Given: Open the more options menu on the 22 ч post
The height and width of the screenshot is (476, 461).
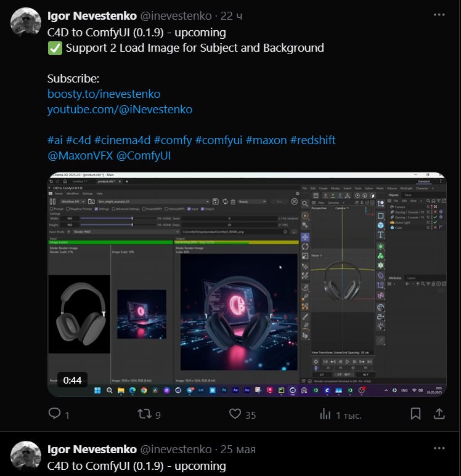Looking at the screenshot, I should pyautogui.click(x=439, y=15).
